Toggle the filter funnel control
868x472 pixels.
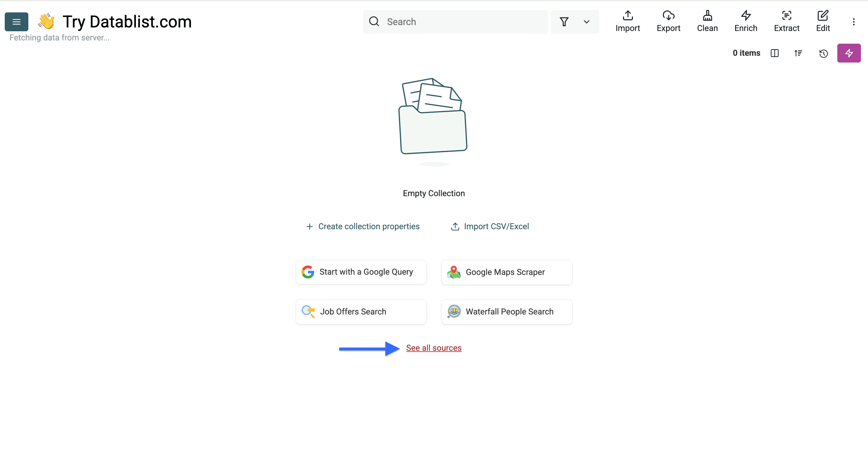(565, 22)
